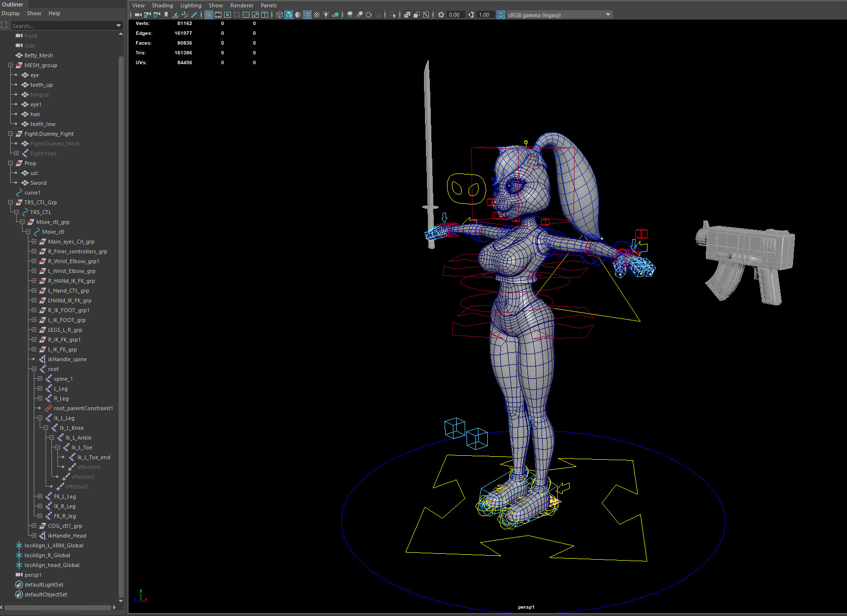
Task: Open the sRGB gamma (legacy) view transform dropdown
Action: [608, 15]
